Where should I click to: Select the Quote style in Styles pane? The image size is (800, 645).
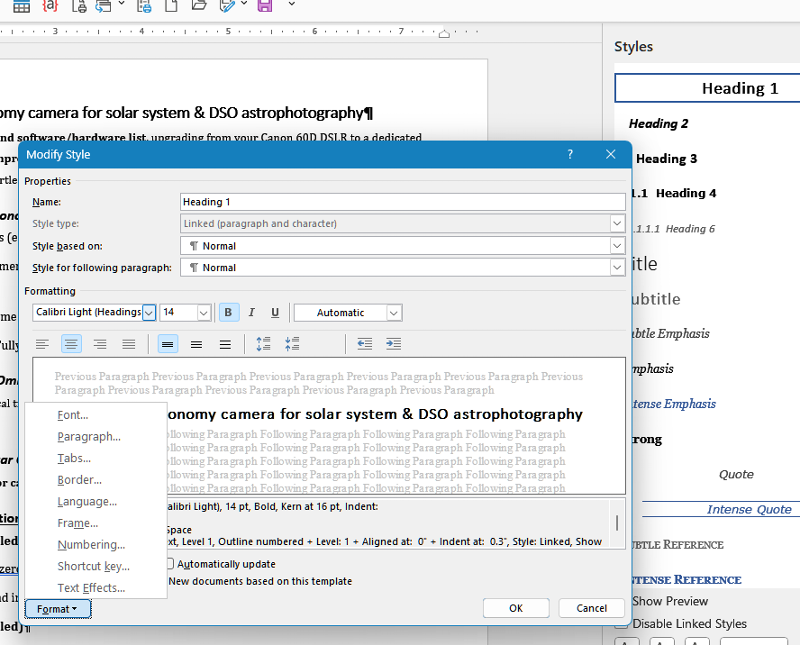(x=736, y=474)
